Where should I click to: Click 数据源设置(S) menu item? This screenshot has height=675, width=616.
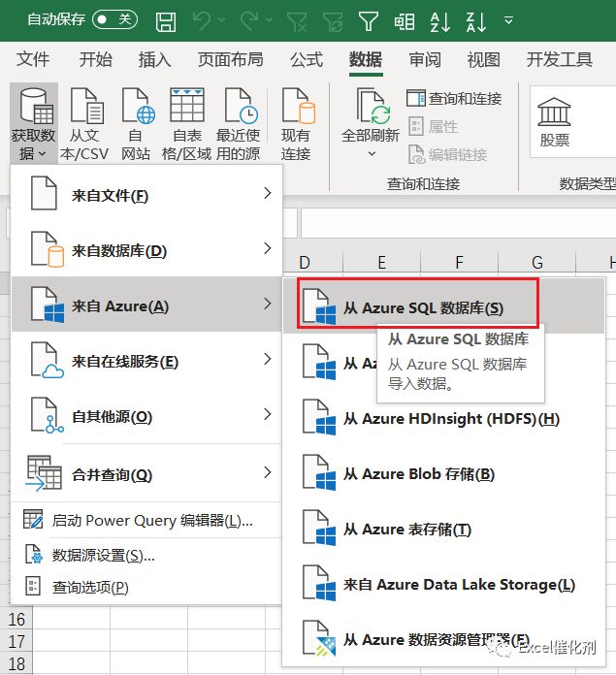(x=146, y=556)
